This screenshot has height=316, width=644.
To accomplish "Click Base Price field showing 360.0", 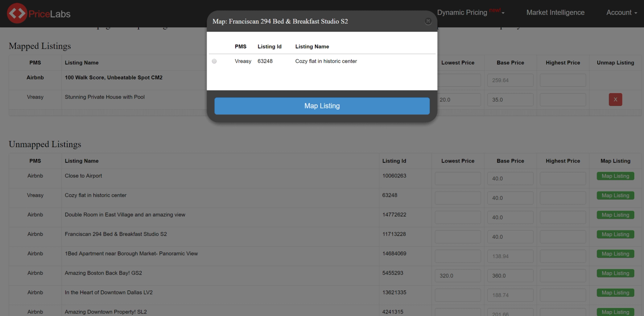I will [x=510, y=276].
